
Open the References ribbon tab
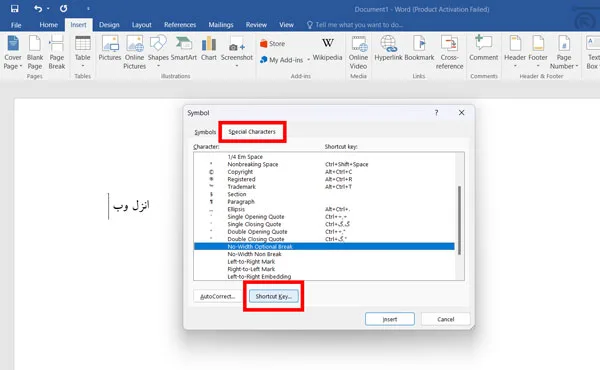click(180, 25)
